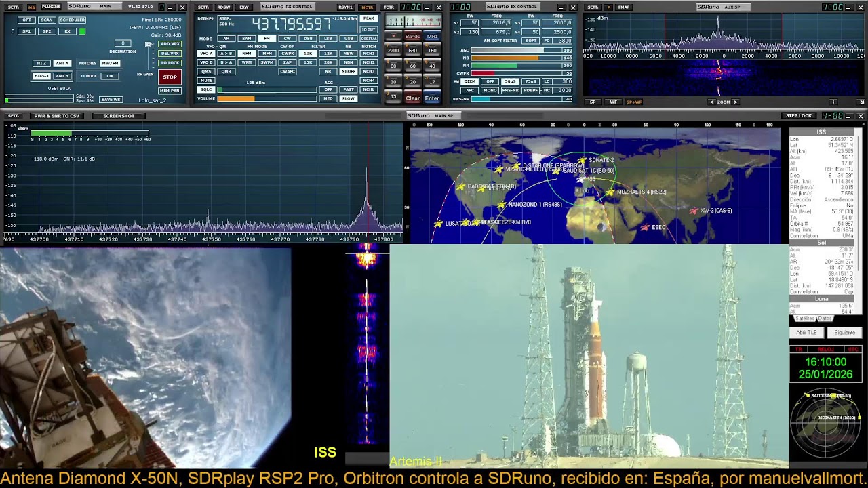Click the ADD VRX button
The width and height of the screenshot is (868, 488).
tap(170, 44)
